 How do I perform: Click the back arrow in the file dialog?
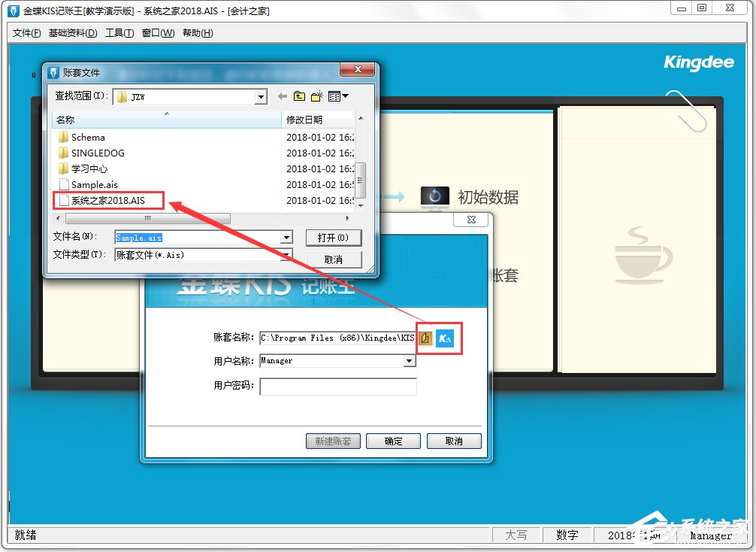283,96
